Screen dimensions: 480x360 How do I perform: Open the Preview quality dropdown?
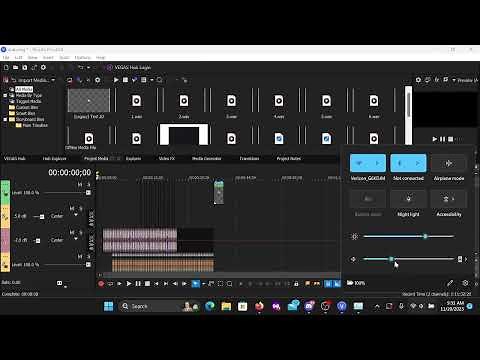[x=465, y=80]
